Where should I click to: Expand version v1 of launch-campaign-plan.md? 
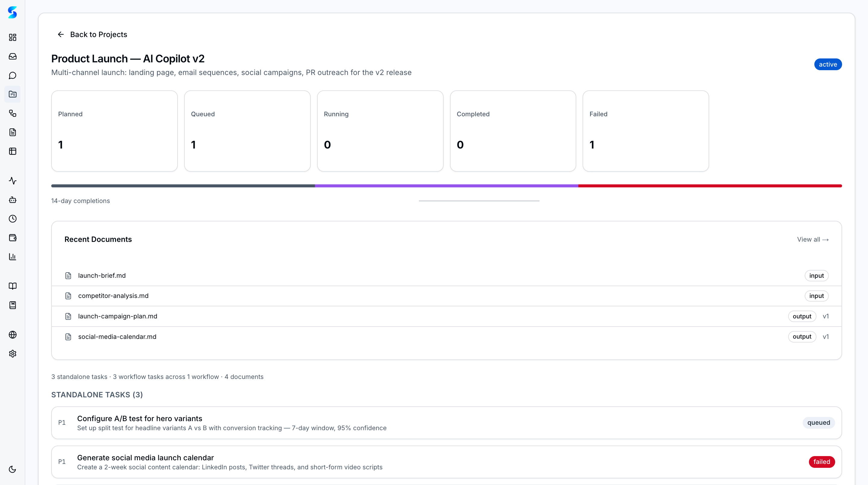point(826,316)
